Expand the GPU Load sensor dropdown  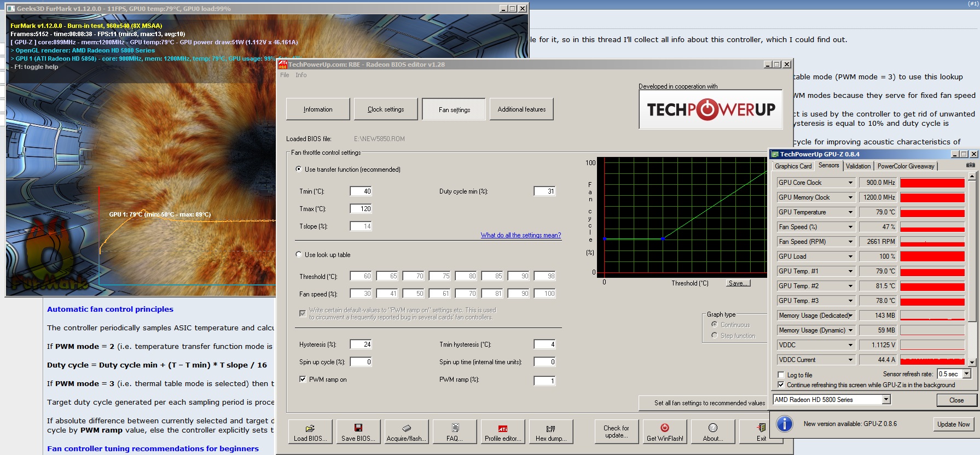(x=850, y=256)
